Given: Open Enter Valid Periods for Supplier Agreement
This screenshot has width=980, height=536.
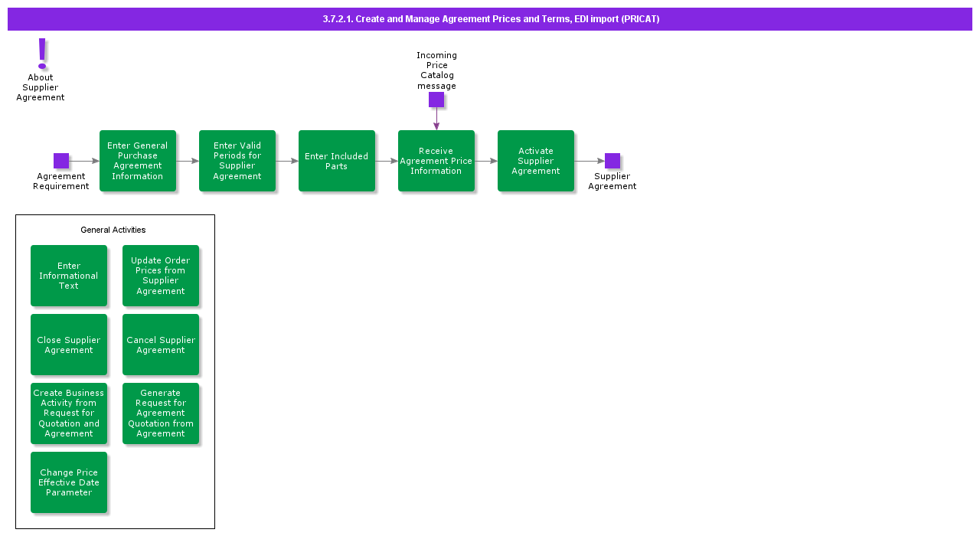Looking at the screenshot, I should pos(237,161).
